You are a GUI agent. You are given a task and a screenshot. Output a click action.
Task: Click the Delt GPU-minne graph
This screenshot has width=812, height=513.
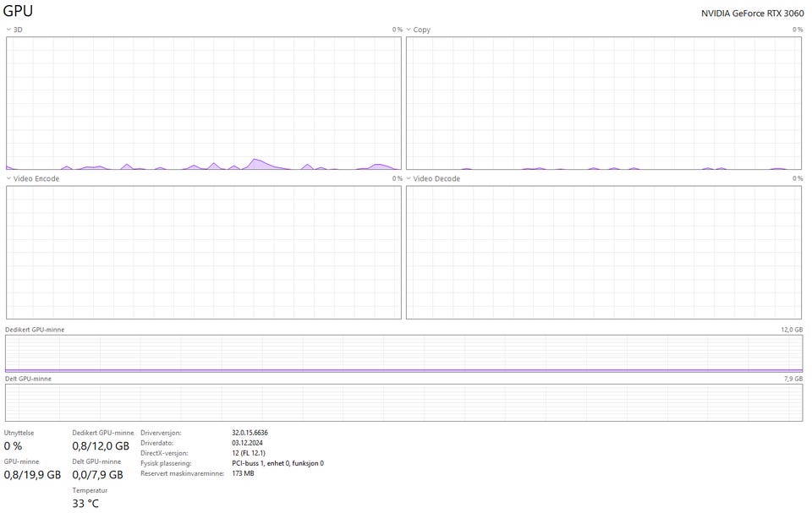[x=404, y=403]
